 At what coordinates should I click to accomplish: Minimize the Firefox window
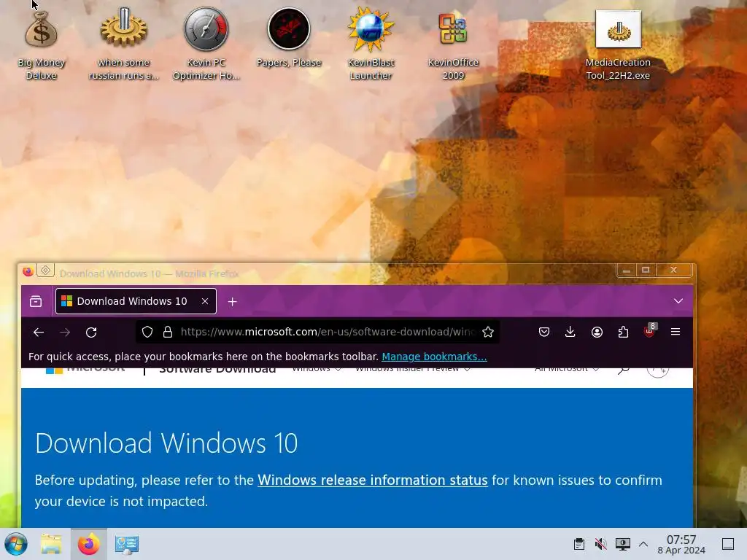pos(627,271)
